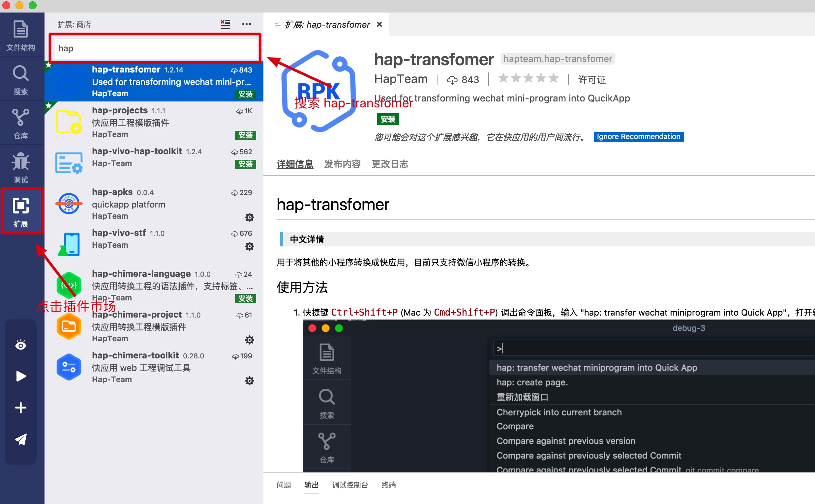Open the 终端 terminal panel tab
Viewport: 815px width, 504px height.
[388, 485]
